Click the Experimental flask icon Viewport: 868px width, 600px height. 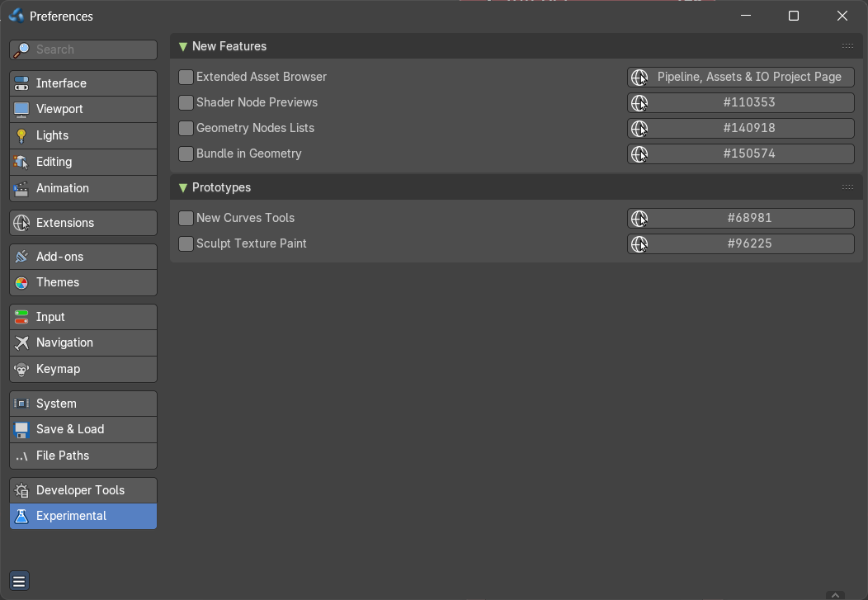(x=21, y=517)
